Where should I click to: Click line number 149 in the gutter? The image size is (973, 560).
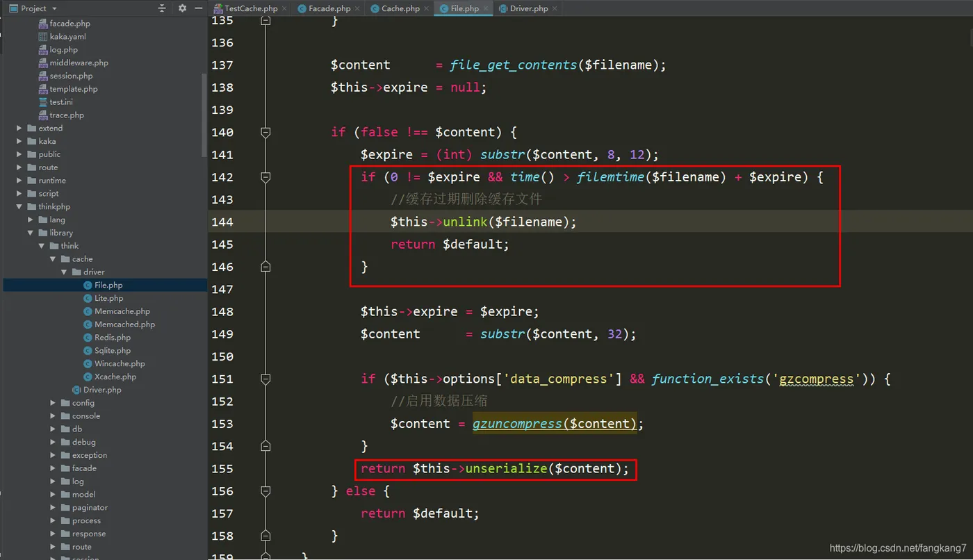[222, 334]
